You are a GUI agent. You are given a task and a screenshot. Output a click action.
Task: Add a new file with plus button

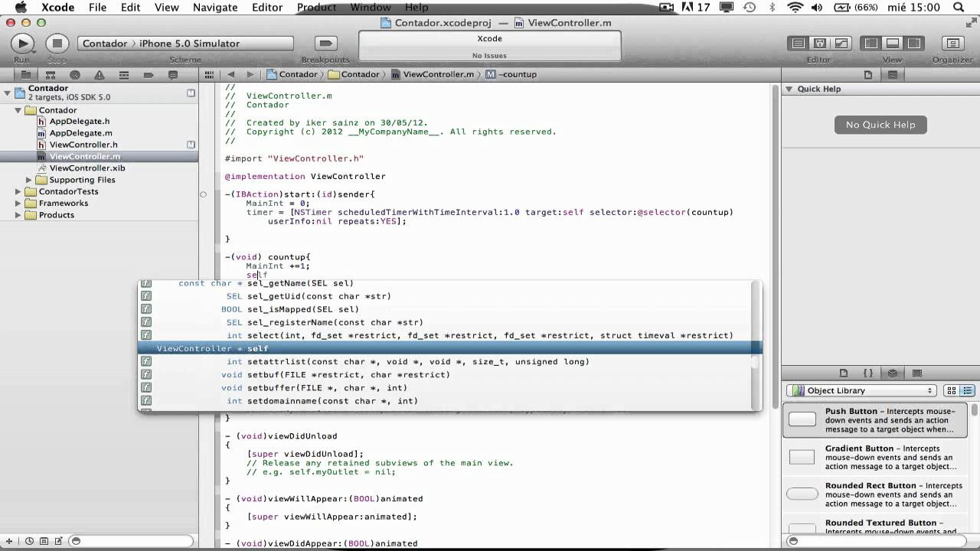point(9,541)
